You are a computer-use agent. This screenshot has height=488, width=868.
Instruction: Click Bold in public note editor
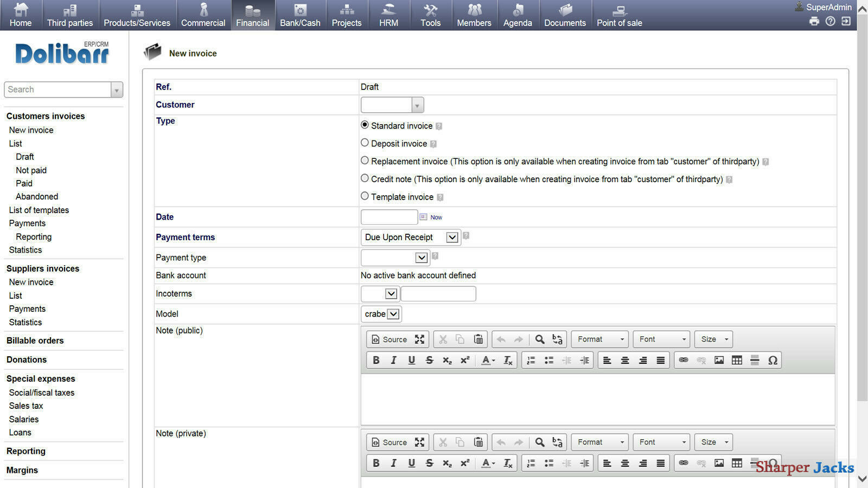click(376, 360)
